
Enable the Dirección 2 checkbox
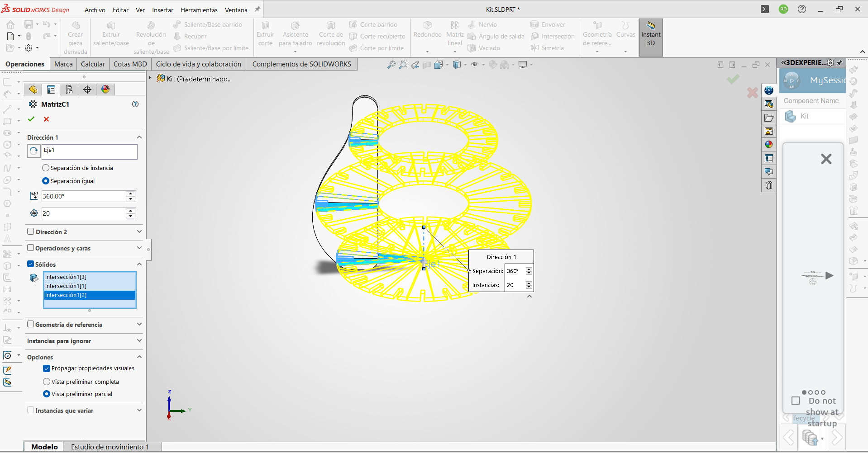31,231
